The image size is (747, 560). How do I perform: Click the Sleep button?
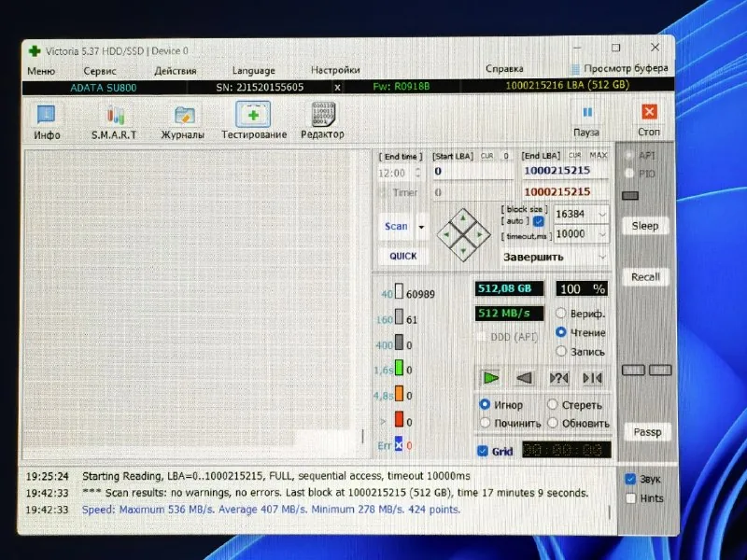click(x=645, y=226)
